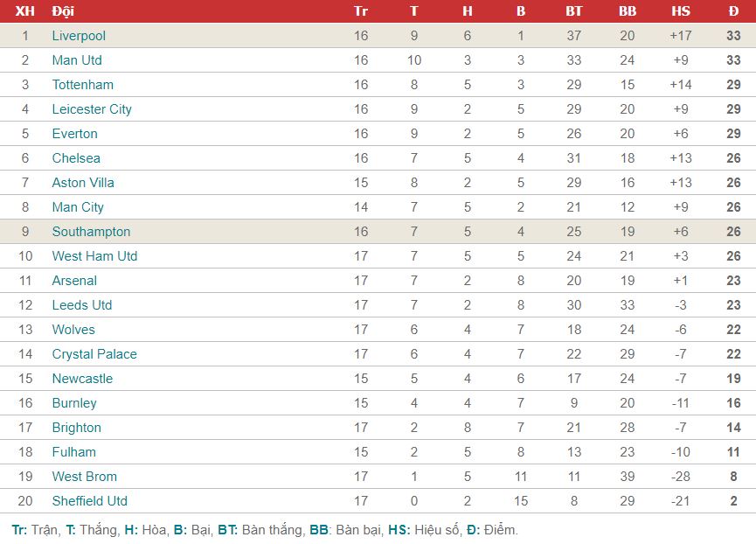Click the Tottenham team name
This screenshot has height=544, width=756.
pos(82,85)
